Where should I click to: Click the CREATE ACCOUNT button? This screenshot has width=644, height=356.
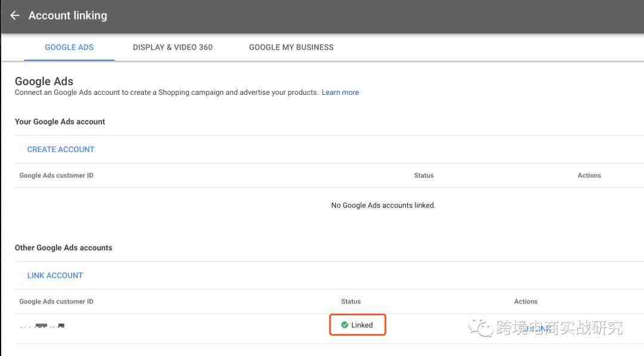pos(61,150)
